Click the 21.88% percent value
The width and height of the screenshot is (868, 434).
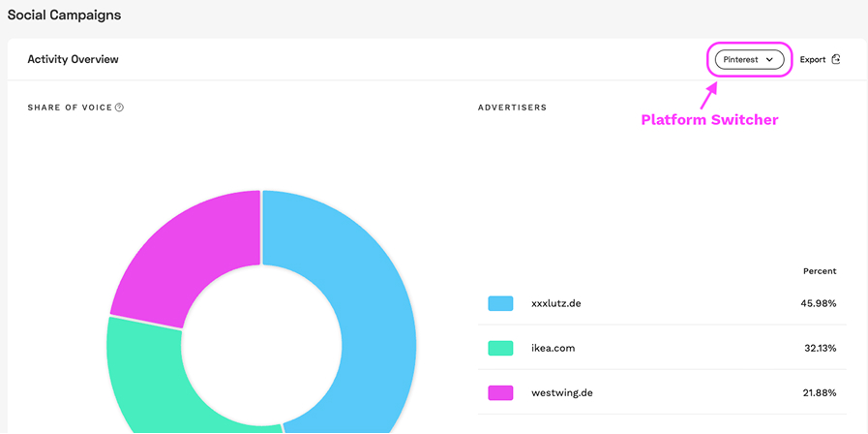[820, 393]
